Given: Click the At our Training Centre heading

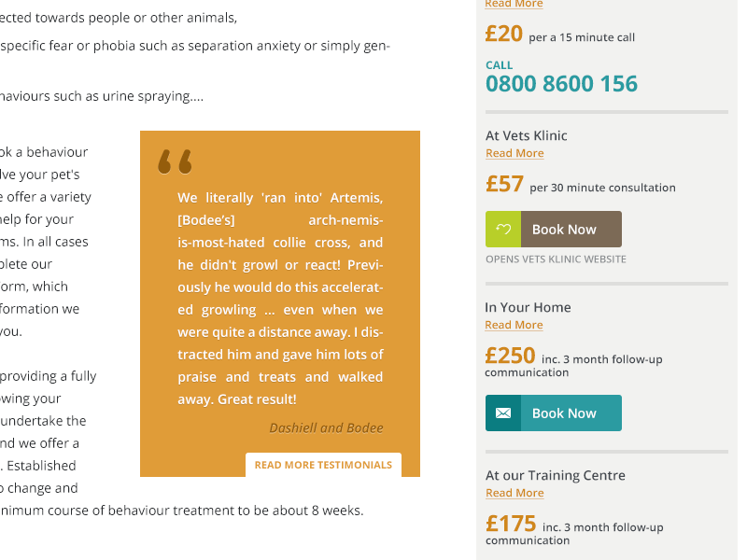Looking at the screenshot, I should (x=556, y=475).
